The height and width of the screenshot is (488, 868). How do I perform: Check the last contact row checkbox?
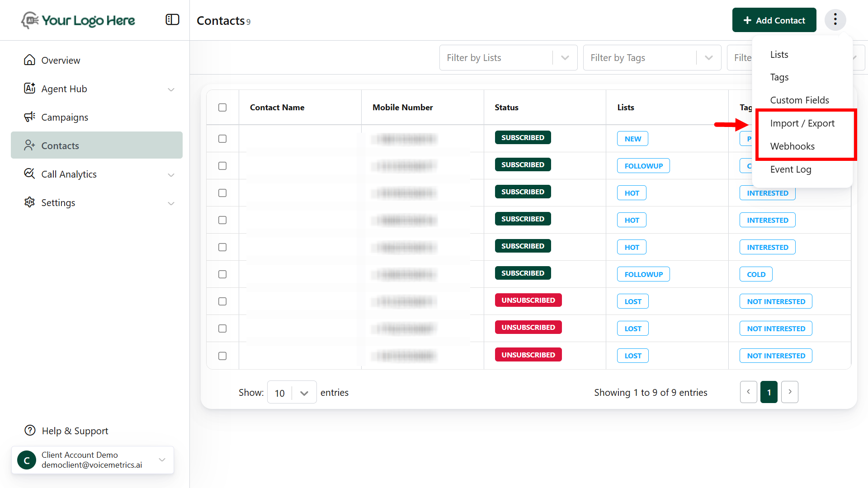pos(222,356)
